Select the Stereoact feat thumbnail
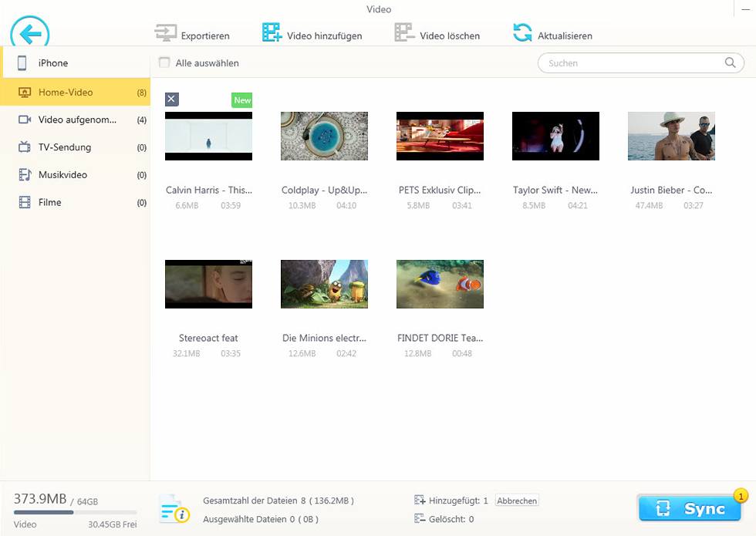Screen dimensions: 756x536 208,284
